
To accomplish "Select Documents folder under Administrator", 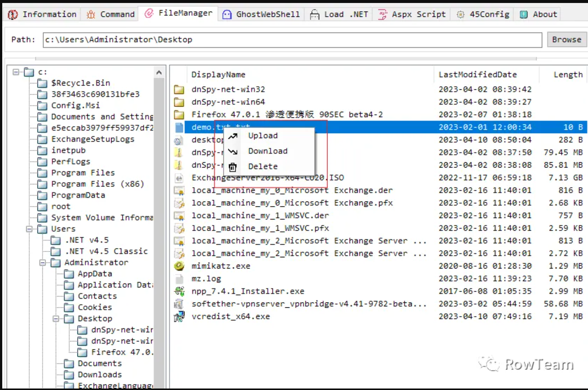I will tap(100, 363).
